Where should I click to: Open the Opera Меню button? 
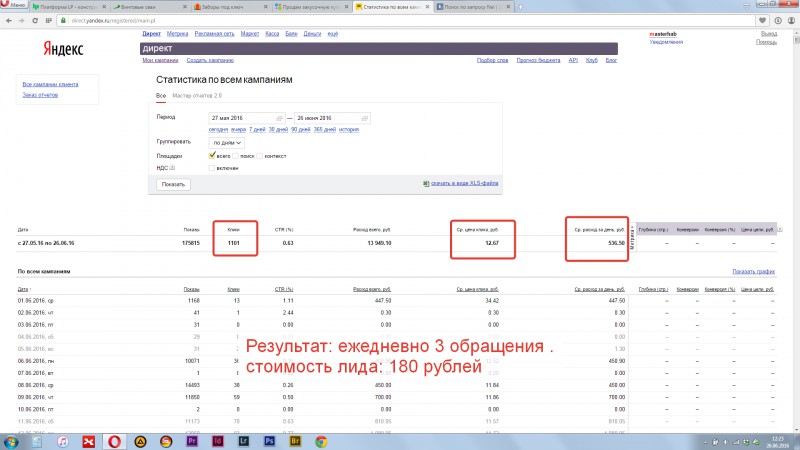coord(14,4)
